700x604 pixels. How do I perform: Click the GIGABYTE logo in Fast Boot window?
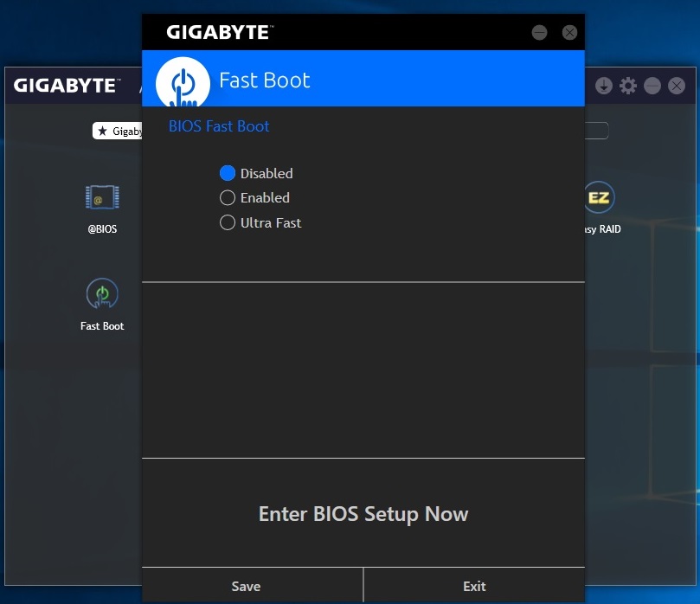220,32
